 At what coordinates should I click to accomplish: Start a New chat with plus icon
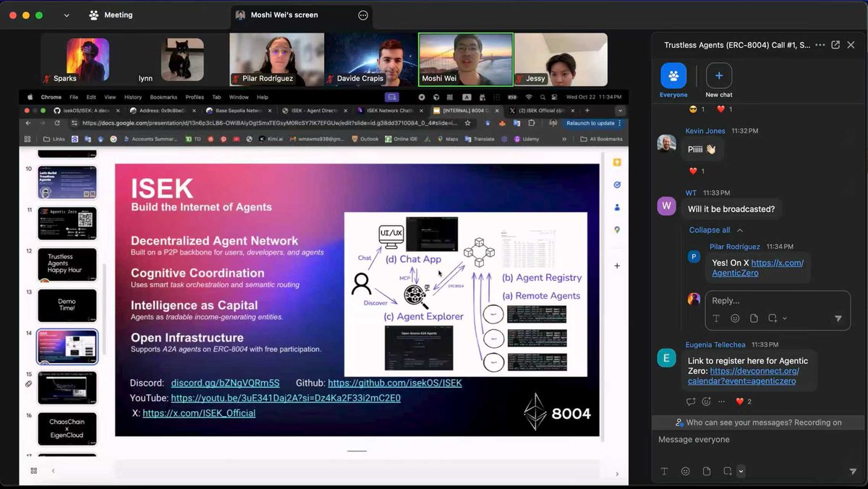[x=719, y=75]
